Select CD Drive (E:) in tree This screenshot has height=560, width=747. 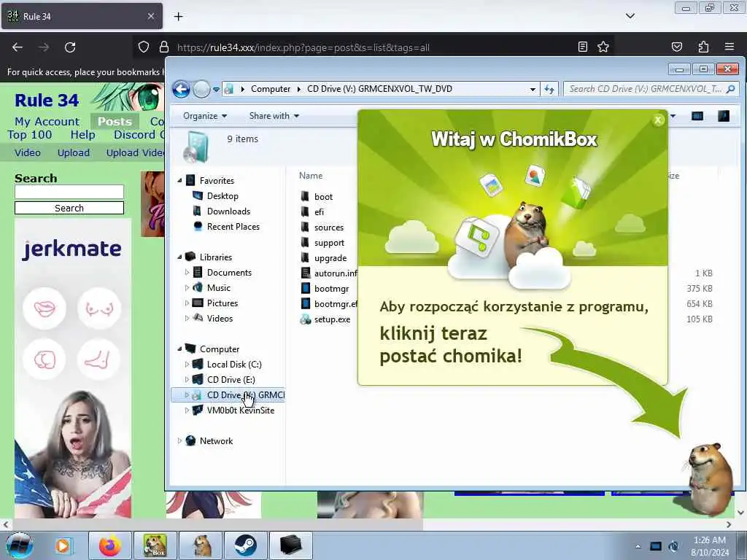[x=231, y=379]
